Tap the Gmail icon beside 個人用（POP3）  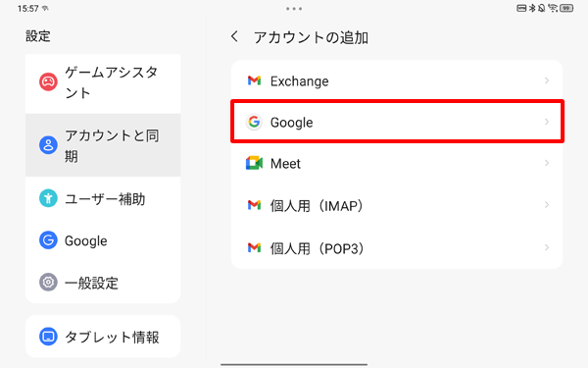pyautogui.click(x=254, y=247)
